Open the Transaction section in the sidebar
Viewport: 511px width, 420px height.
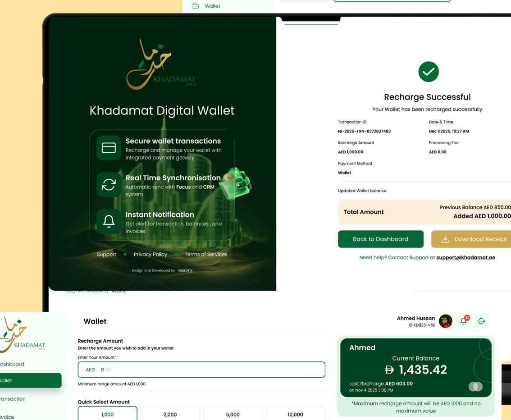pos(13,398)
